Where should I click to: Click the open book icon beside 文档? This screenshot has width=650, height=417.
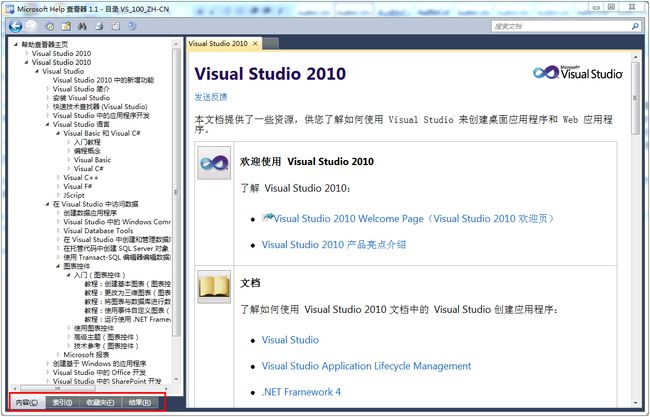point(214,287)
